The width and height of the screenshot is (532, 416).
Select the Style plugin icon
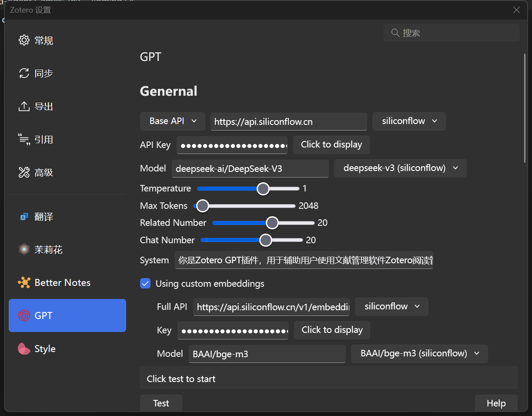pyautogui.click(x=24, y=349)
